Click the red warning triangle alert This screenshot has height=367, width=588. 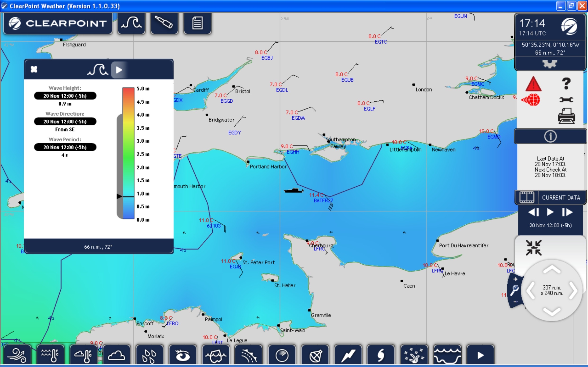(533, 84)
